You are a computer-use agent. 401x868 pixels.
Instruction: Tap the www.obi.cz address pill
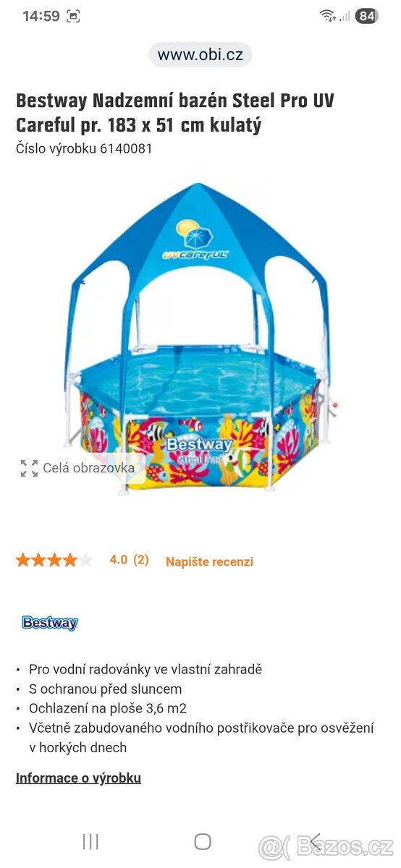point(200,55)
